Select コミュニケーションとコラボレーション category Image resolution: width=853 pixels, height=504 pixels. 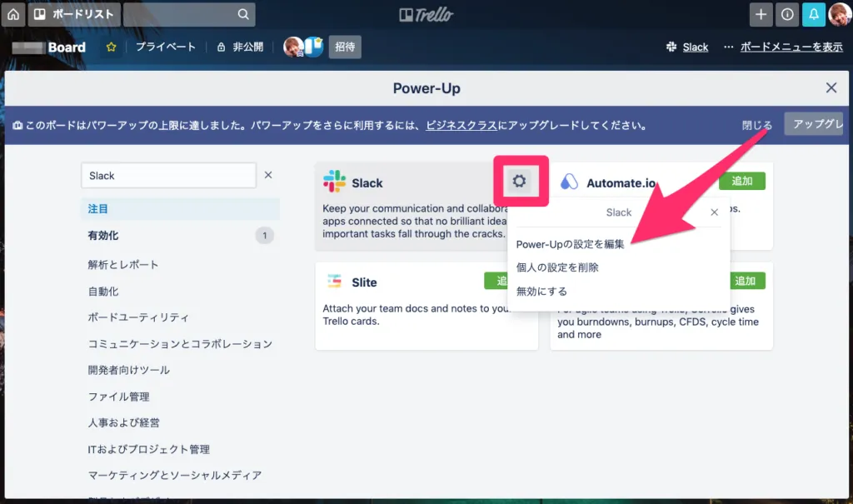pyautogui.click(x=180, y=344)
